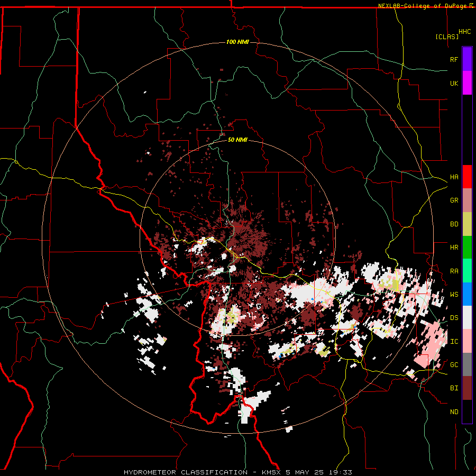Click the HA red legend swatch

[x=467, y=177]
